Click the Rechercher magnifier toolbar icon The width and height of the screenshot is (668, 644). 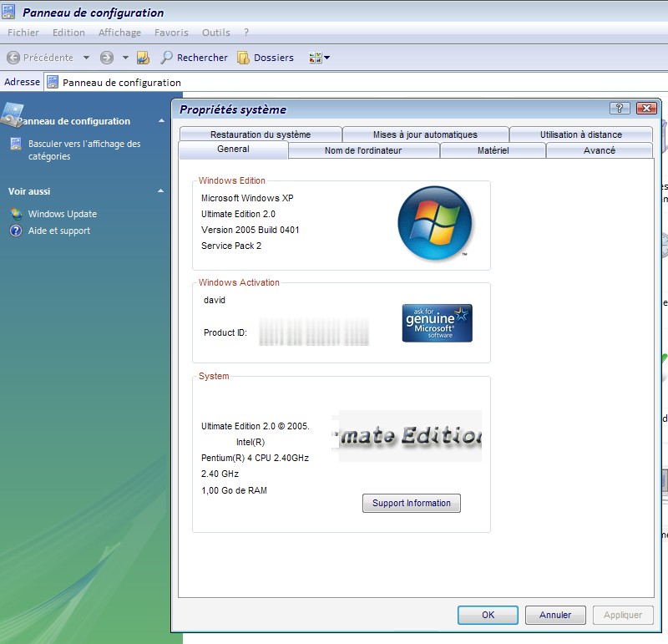(167, 58)
